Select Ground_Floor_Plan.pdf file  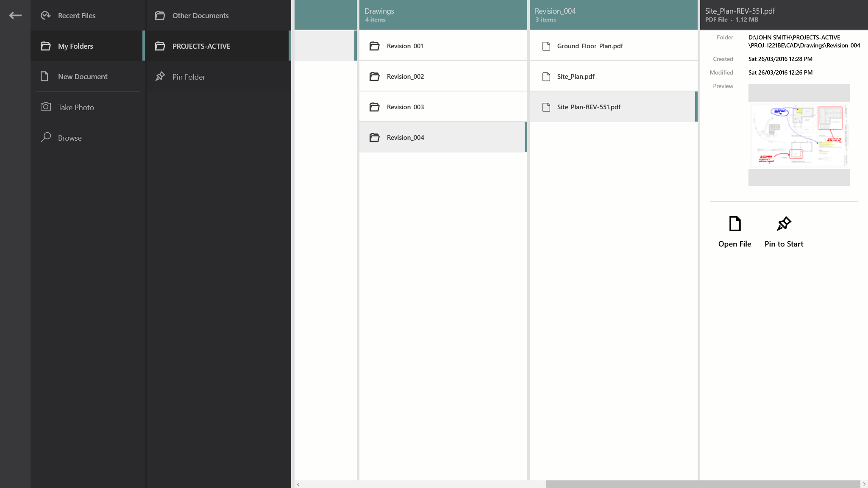pos(590,46)
